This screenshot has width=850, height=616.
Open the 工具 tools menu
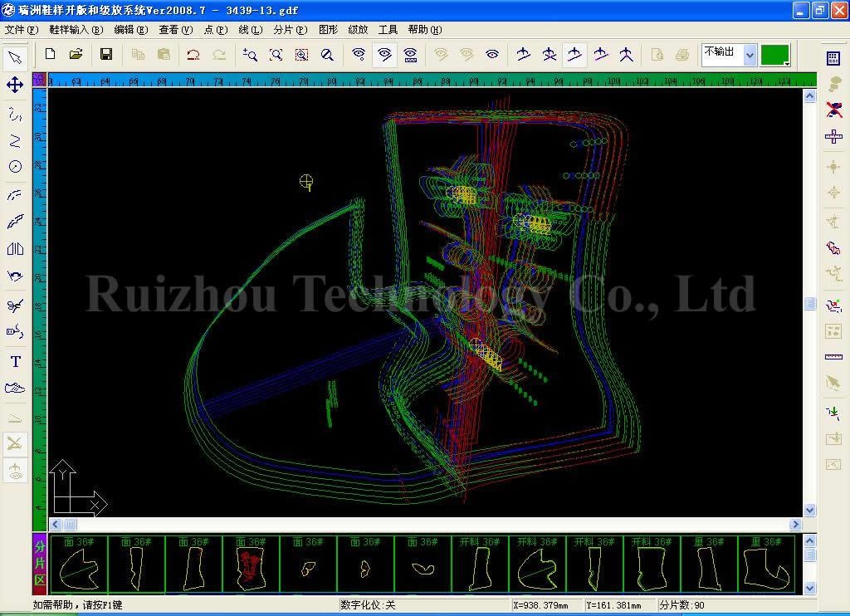point(388,30)
